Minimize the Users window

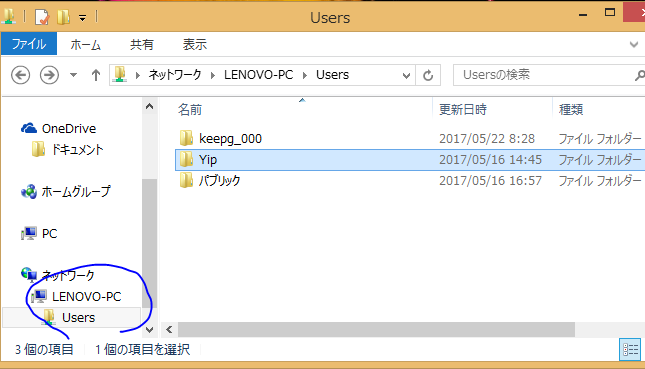tap(582, 15)
